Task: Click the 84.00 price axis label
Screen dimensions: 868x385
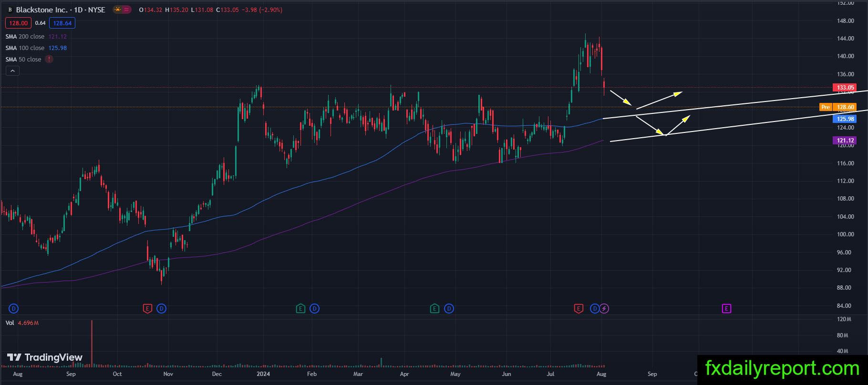Action: coord(845,306)
